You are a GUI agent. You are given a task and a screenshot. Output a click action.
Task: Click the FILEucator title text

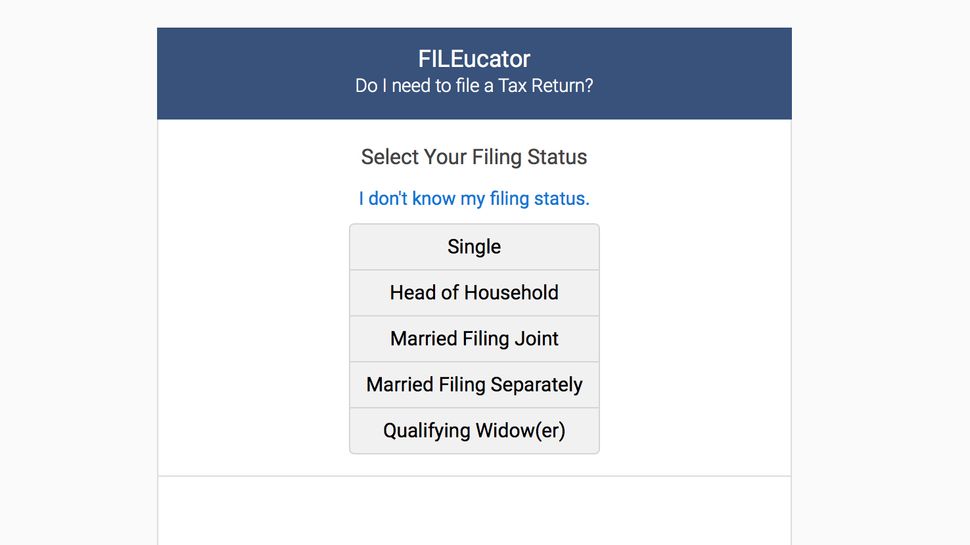(x=474, y=58)
